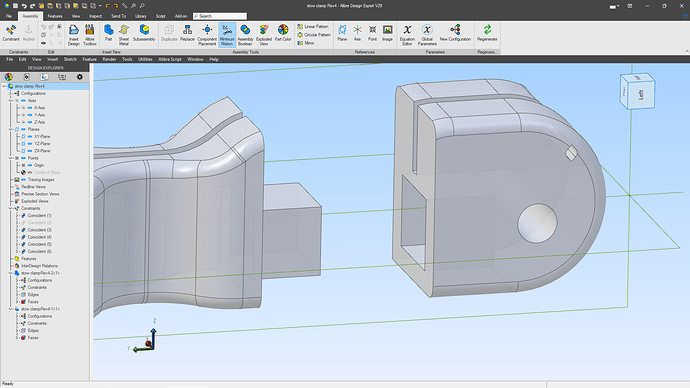Screen dimensions: 690x388
Task: Toggle visibility of Axes group
Action: pos(23,101)
